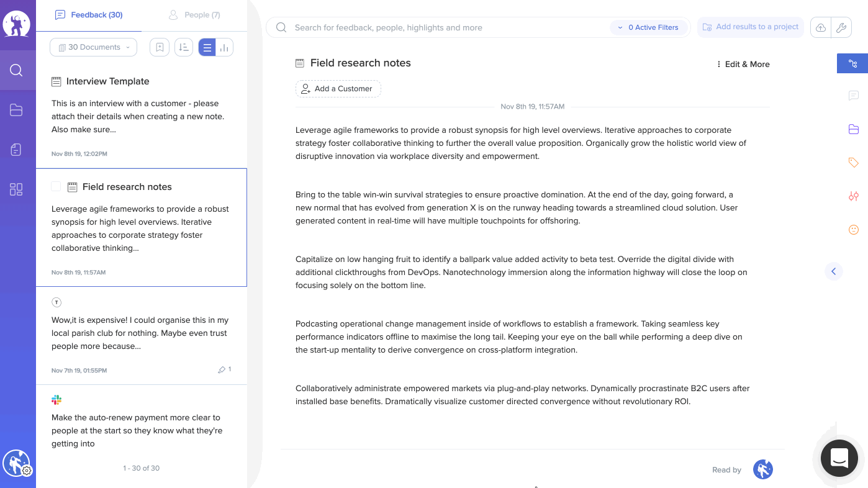Open the 'Wow,it is expensive!' feedback item

(142, 335)
